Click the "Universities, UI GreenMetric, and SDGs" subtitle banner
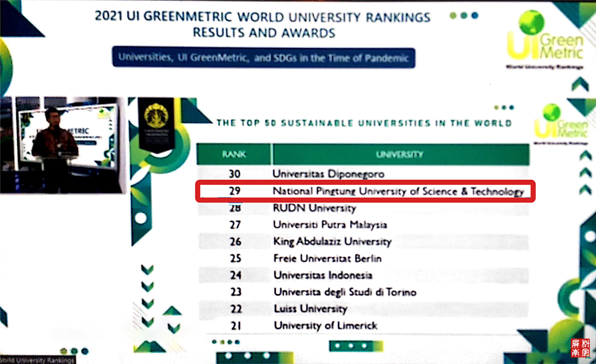The height and width of the screenshot is (364, 596). point(263,58)
